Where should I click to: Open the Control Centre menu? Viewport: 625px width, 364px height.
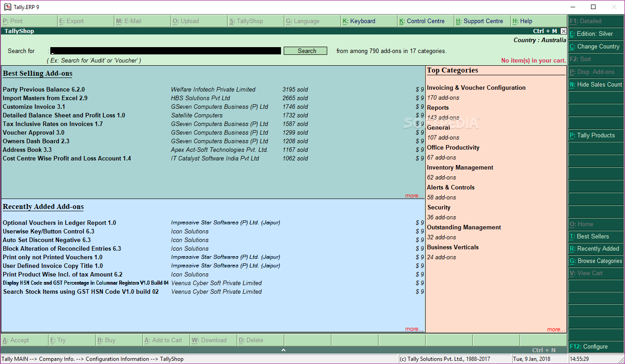pos(426,21)
